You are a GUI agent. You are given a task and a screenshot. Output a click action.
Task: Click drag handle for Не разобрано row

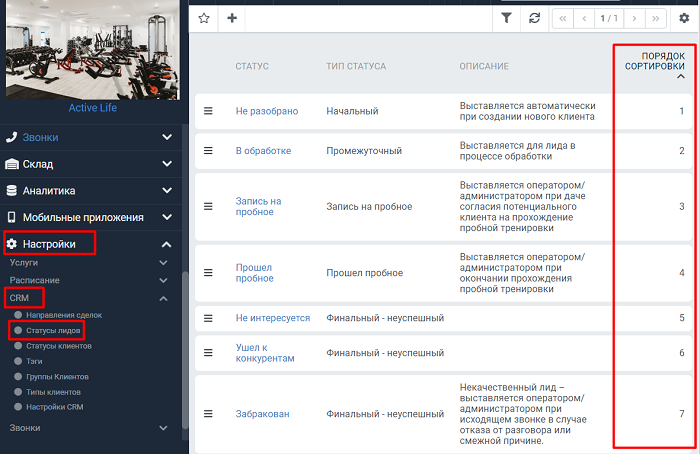tap(208, 111)
